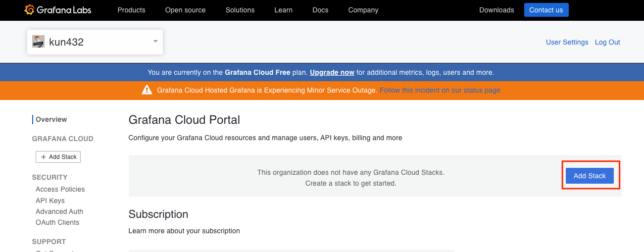Click the Grafana Labs logo

[x=57, y=10]
